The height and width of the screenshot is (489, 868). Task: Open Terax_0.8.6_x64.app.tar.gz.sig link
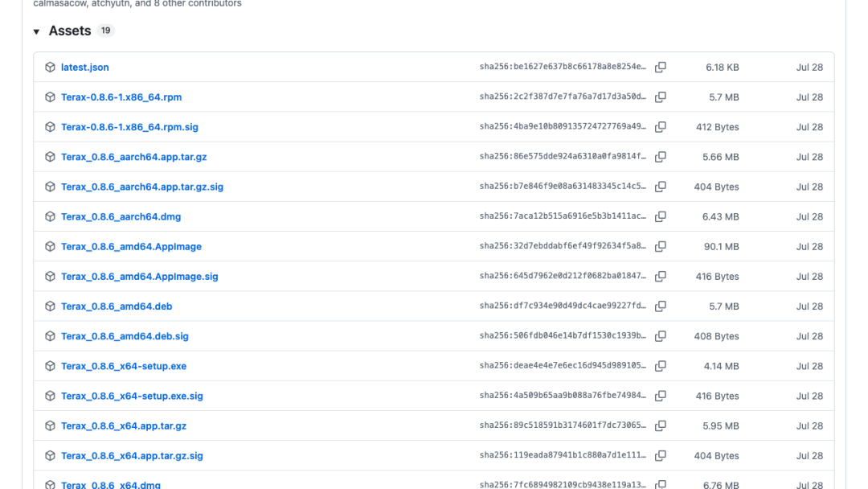click(x=132, y=456)
